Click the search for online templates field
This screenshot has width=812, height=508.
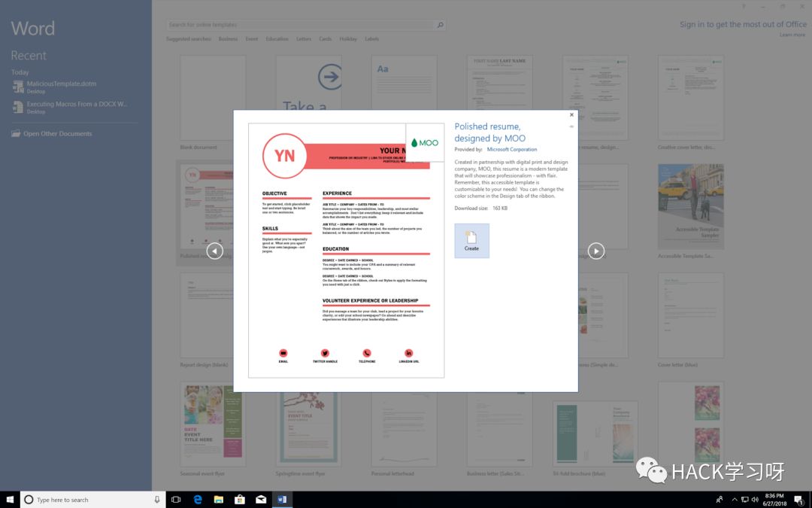click(300, 24)
